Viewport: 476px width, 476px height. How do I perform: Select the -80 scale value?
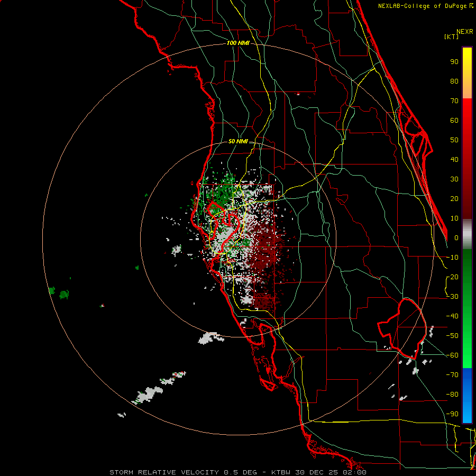click(452, 395)
